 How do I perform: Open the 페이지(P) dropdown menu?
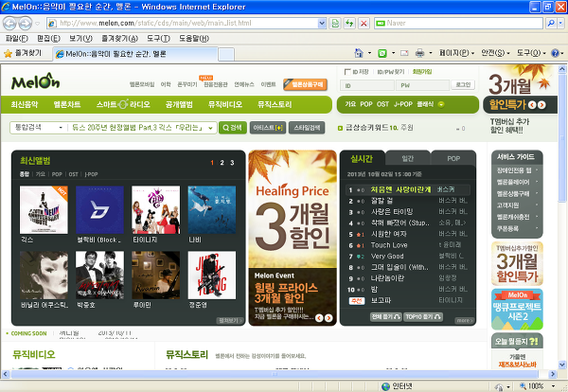tap(456, 53)
